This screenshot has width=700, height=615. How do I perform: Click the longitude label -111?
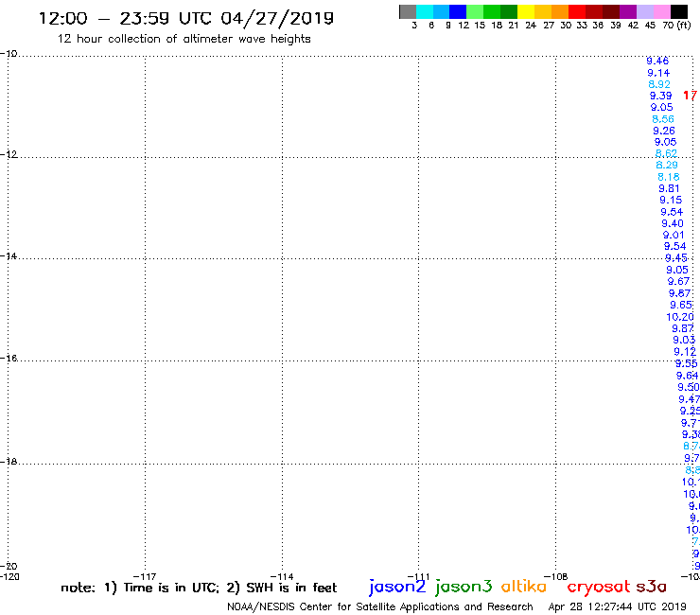click(x=419, y=576)
